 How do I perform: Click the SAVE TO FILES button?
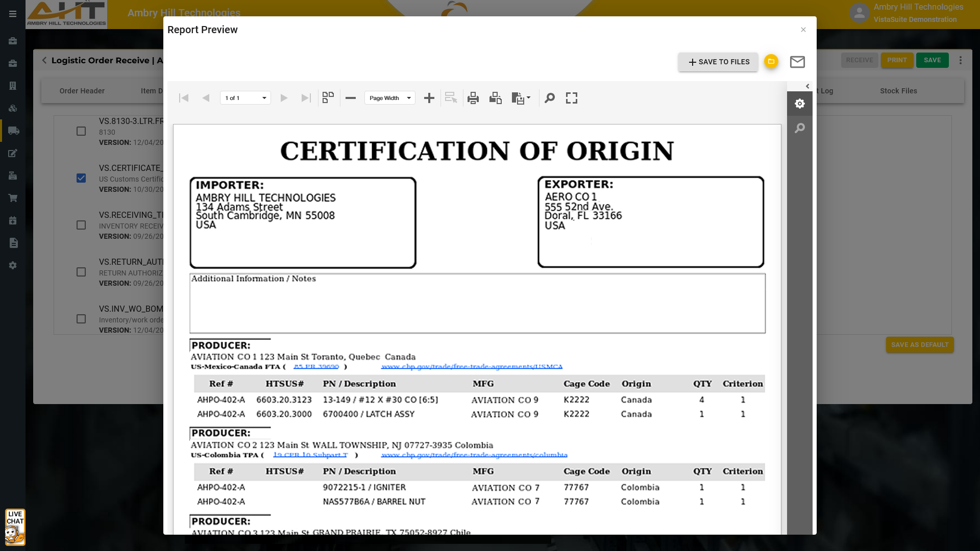718,62
